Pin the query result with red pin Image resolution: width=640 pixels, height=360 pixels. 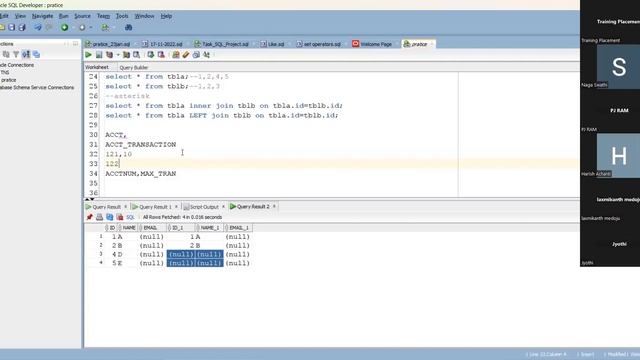(x=89, y=217)
